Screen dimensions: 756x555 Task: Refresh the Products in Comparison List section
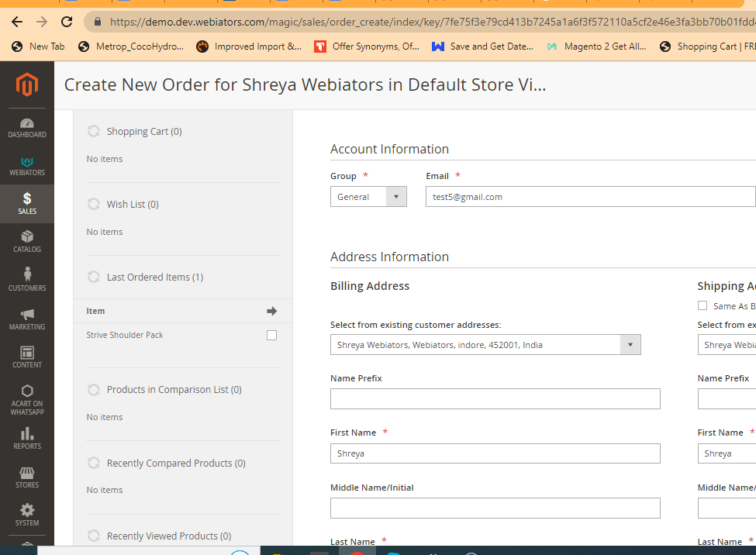pyautogui.click(x=94, y=390)
